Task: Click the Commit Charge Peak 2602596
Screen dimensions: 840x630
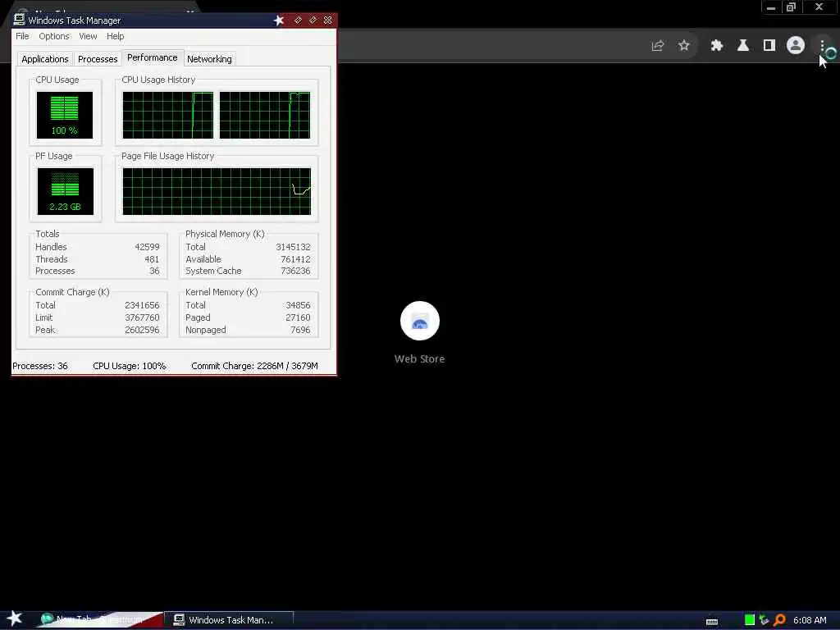Action: click(x=142, y=330)
